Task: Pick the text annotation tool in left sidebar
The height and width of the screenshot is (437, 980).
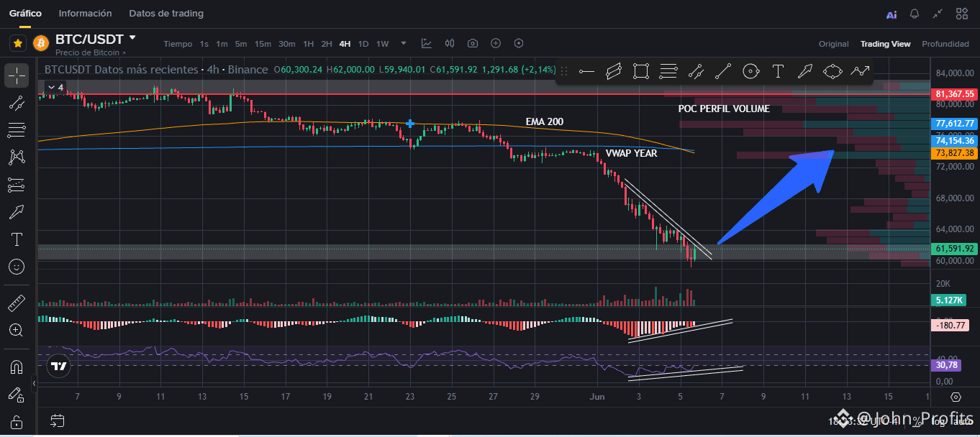Action: 17,239
